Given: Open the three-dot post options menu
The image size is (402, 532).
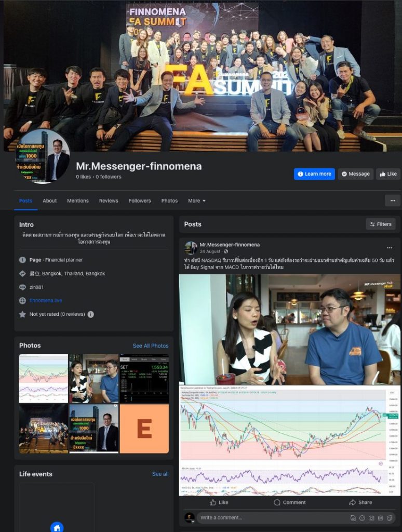Looking at the screenshot, I should [389, 248].
